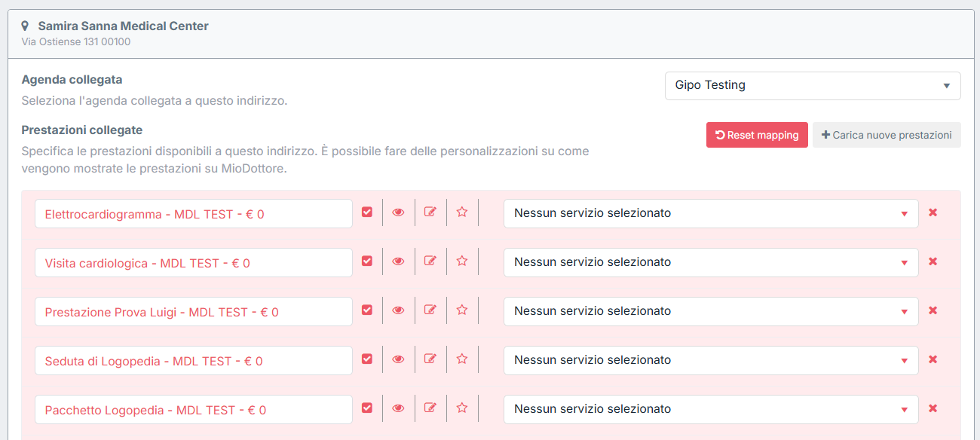Viewport: 980px width, 440px height.
Task: Uncheck the Elettrocardiogramma checkbox
Action: pyautogui.click(x=367, y=212)
